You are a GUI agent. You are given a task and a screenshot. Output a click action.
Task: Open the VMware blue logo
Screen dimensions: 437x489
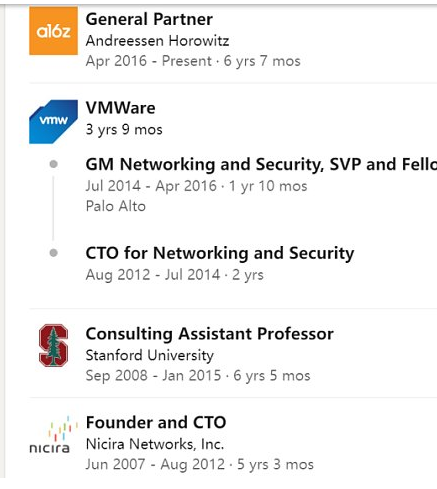tap(53, 122)
